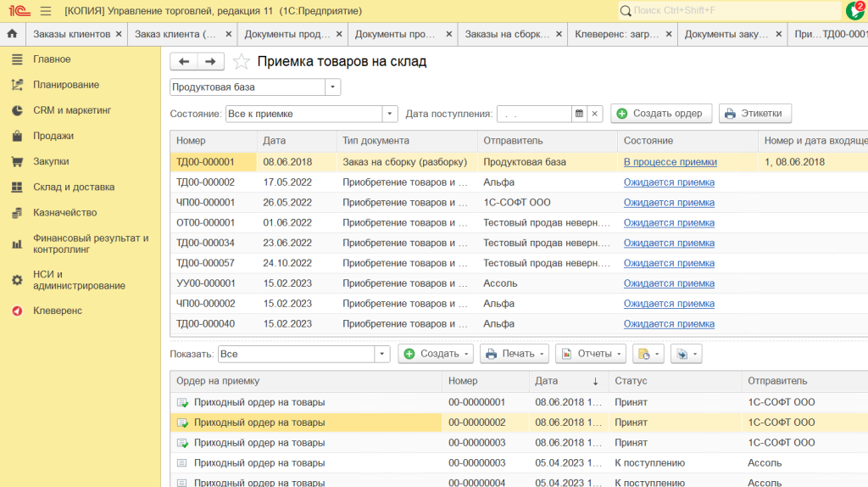
Task: Go to the home start page tab
Action: point(12,34)
